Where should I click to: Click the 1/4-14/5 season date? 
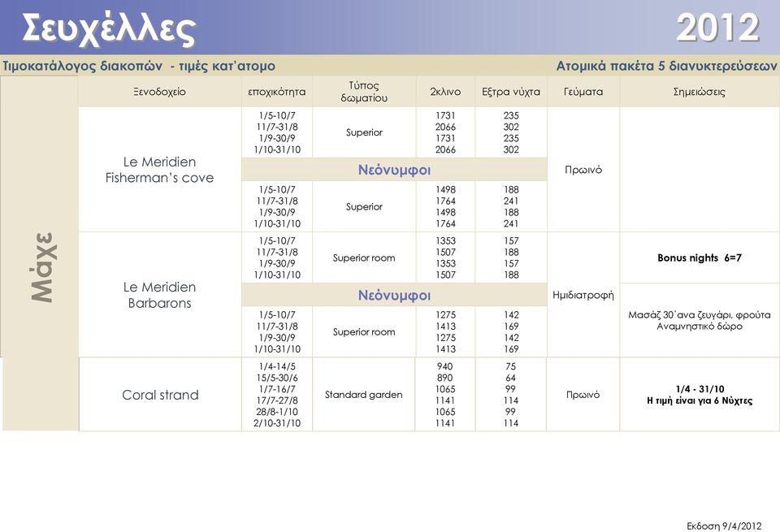click(277, 366)
